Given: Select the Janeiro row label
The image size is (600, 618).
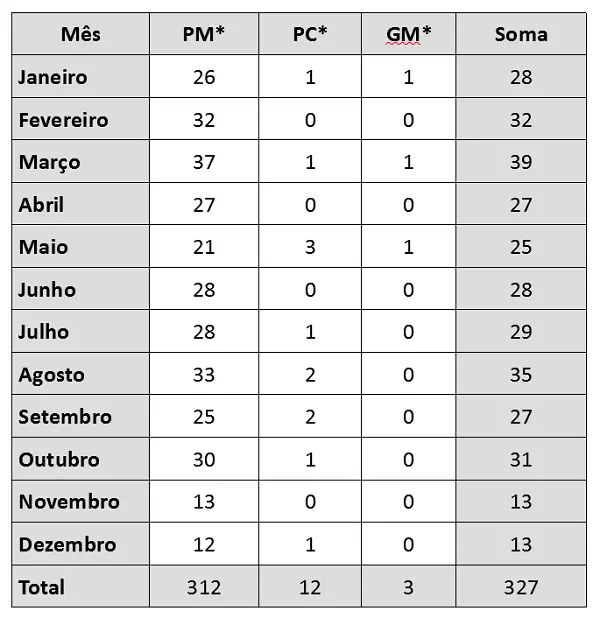Looking at the screenshot, I should (54, 77).
